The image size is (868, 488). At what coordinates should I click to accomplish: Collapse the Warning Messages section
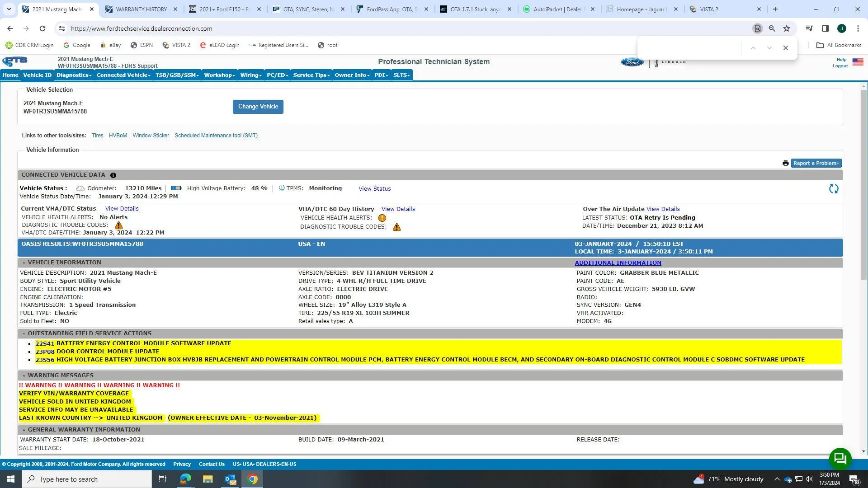point(24,376)
